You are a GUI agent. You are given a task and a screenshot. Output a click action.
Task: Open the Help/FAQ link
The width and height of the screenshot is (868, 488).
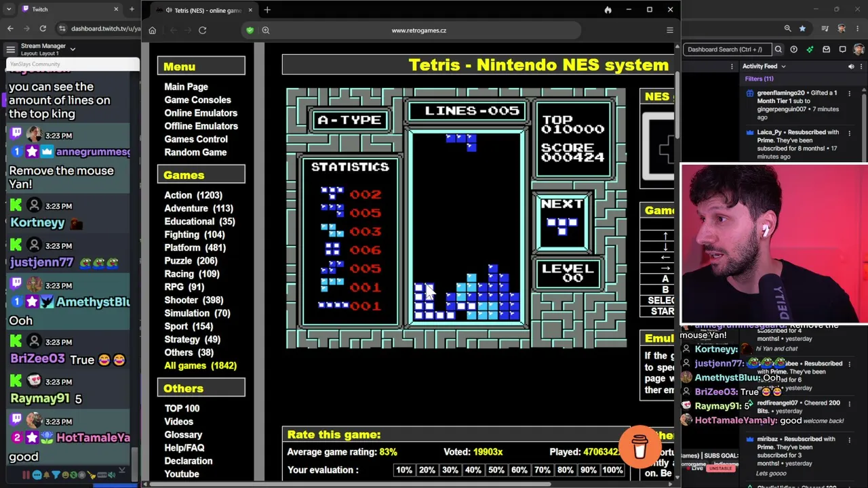184,448
